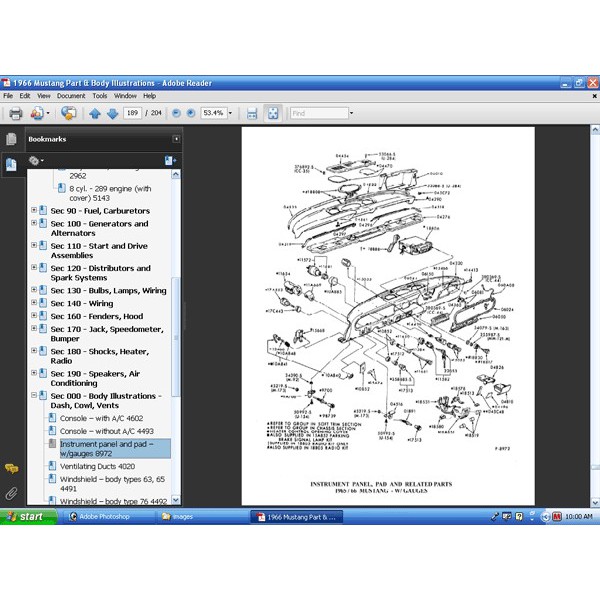Open the File menu
The height and width of the screenshot is (600, 600).
pos(8,96)
